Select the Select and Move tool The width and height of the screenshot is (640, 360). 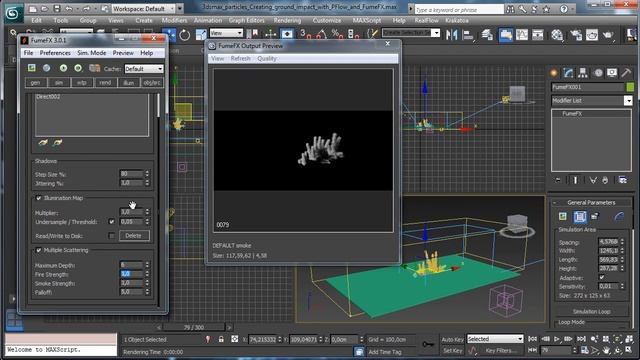click(x=169, y=35)
